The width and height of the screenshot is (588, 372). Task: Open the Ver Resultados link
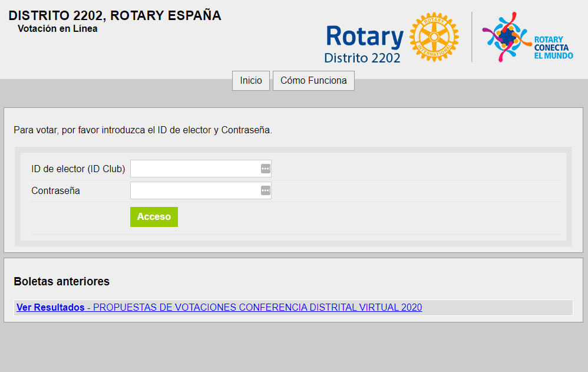click(50, 307)
